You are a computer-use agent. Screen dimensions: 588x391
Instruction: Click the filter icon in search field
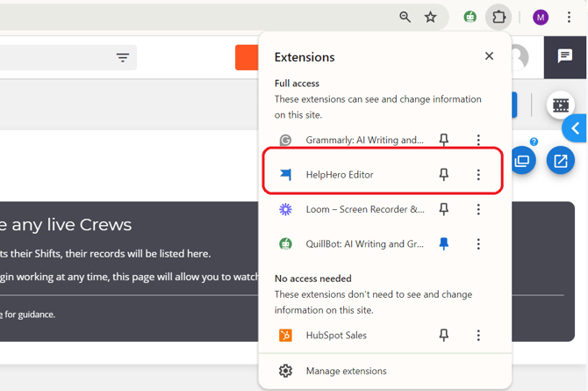[x=123, y=58]
